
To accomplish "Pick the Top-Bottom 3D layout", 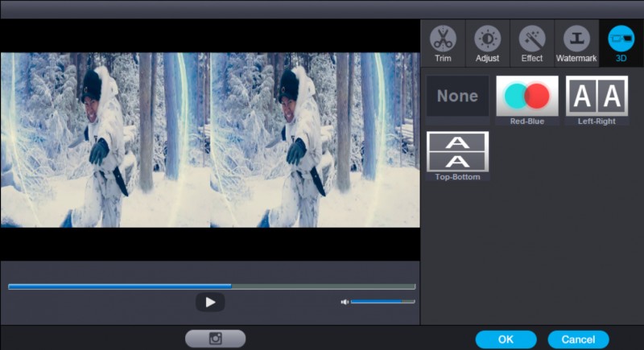I will [x=457, y=153].
